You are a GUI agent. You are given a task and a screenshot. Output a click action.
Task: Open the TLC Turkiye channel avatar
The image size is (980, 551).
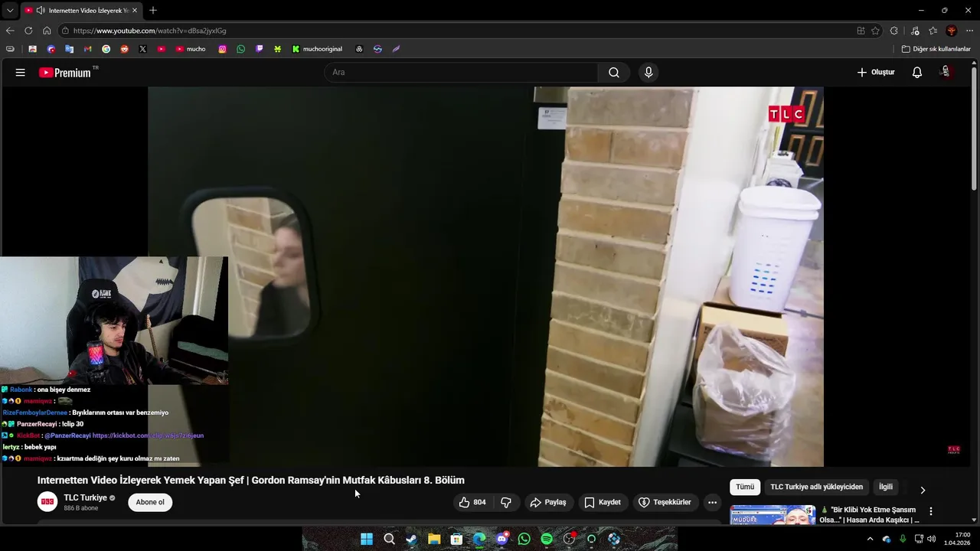pyautogui.click(x=47, y=502)
